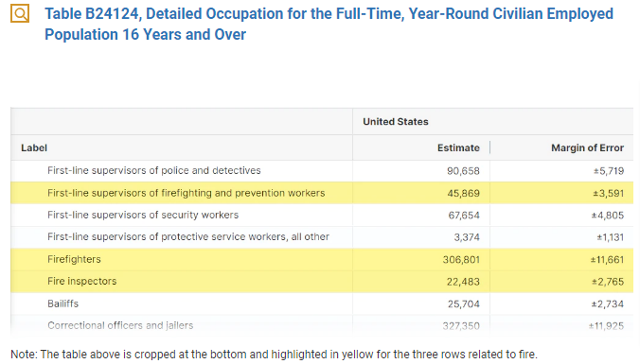The image size is (640, 364).
Task: Click the Margin of Error column header
Action: pos(587,148)
